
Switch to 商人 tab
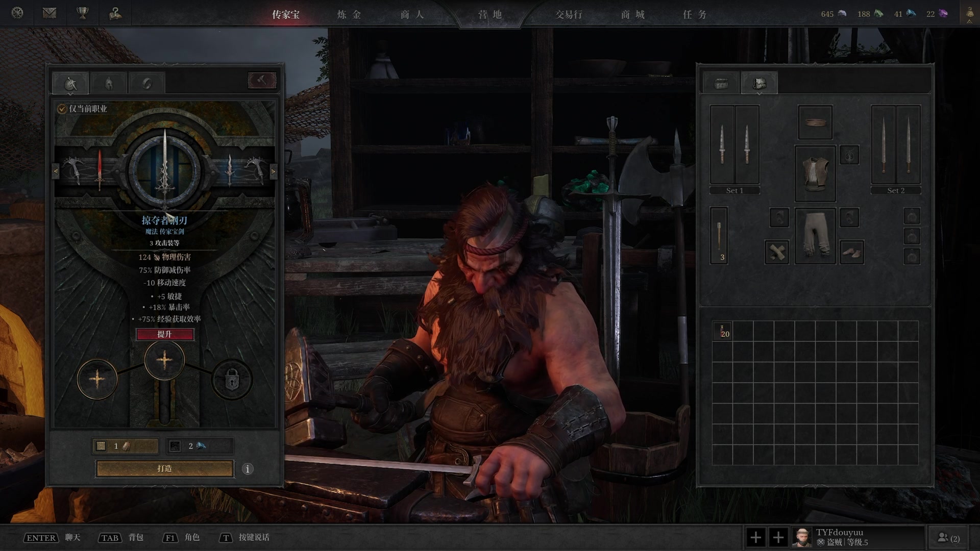[413, 14]
